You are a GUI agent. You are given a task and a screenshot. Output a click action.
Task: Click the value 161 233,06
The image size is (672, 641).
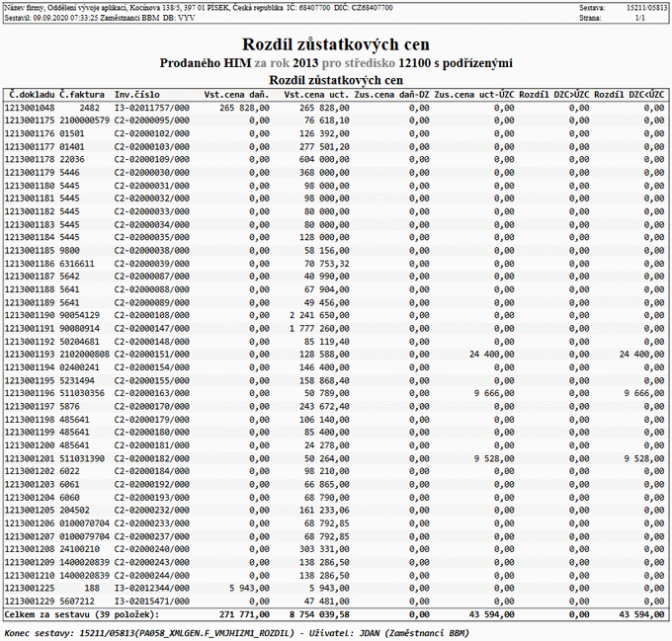pos(324,511)
